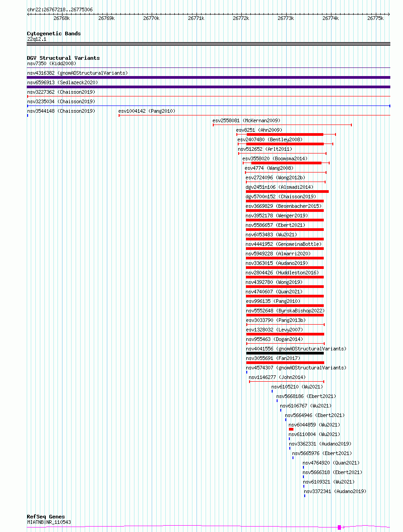The width and height of the screenshot is (403, 532).
Task: Select nsv6053483 (Wu2021) label
Action: [271, 235]
